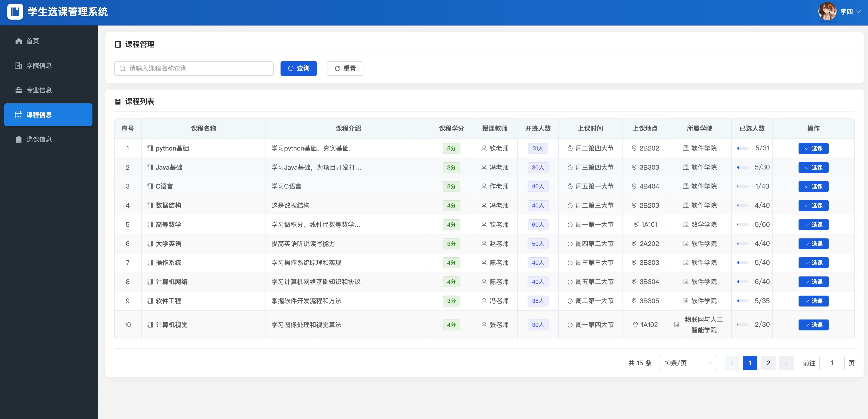Go to next page with right chevron

click(786, 363)
